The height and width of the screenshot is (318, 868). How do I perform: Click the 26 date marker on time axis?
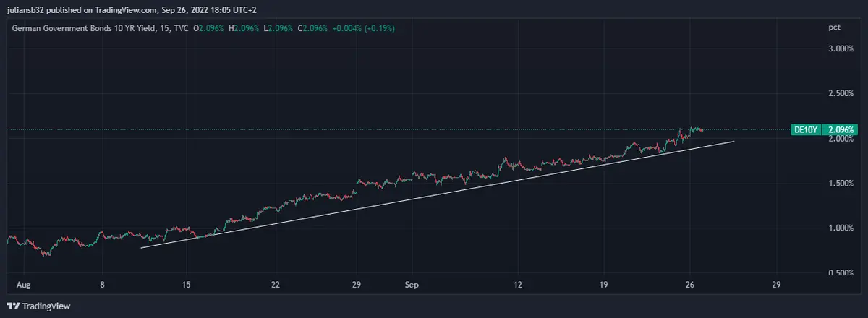(690, 285)
